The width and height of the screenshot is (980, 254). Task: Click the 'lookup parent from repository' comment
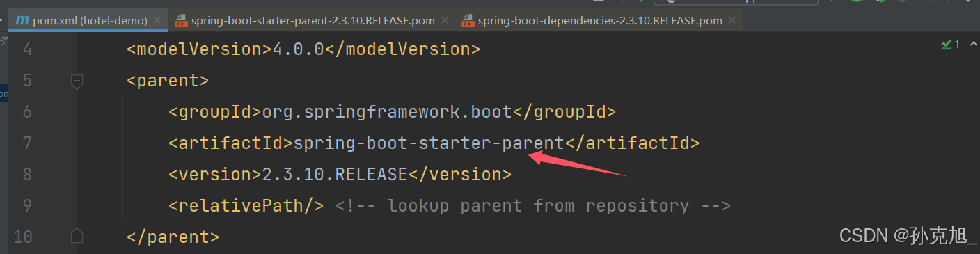point(533,205)
